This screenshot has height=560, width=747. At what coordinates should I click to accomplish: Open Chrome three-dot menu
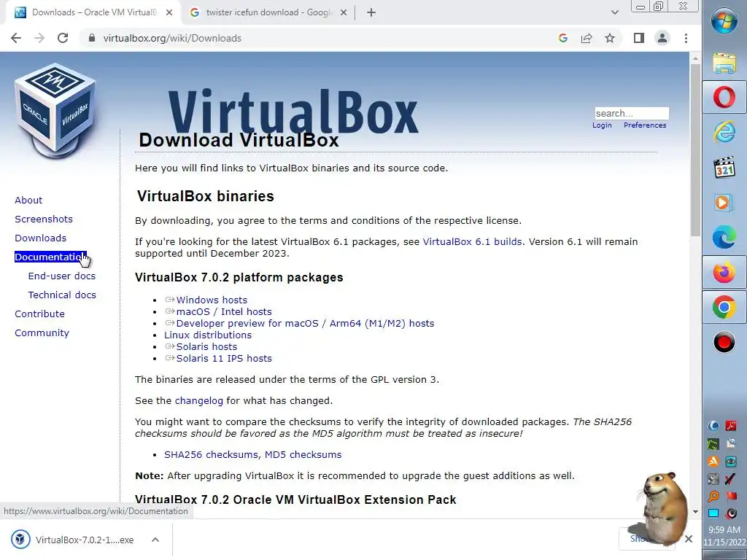pos(686,38)
